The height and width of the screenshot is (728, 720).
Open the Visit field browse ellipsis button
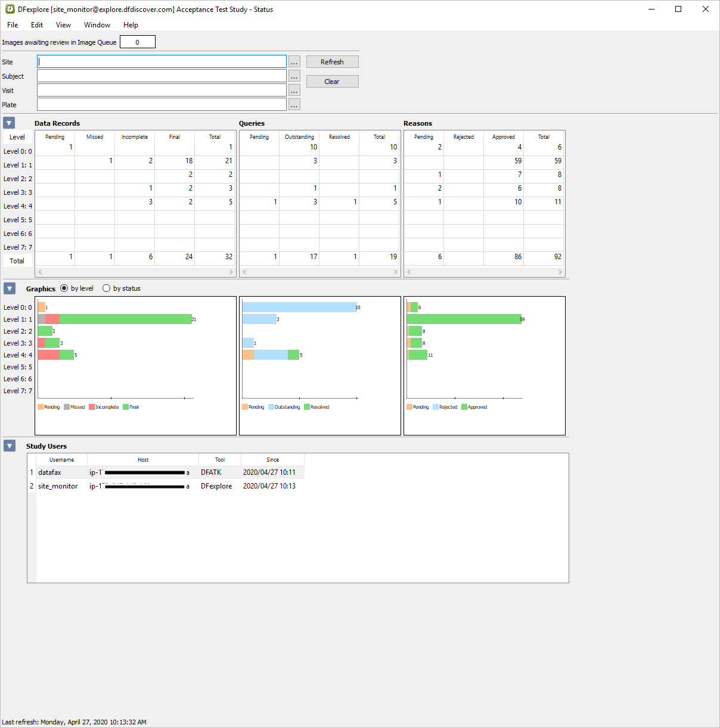click(294, 91)
